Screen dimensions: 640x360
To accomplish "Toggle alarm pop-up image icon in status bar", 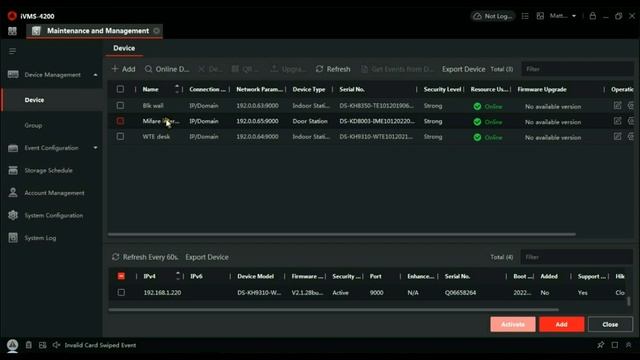I will [x=42, y=345].
